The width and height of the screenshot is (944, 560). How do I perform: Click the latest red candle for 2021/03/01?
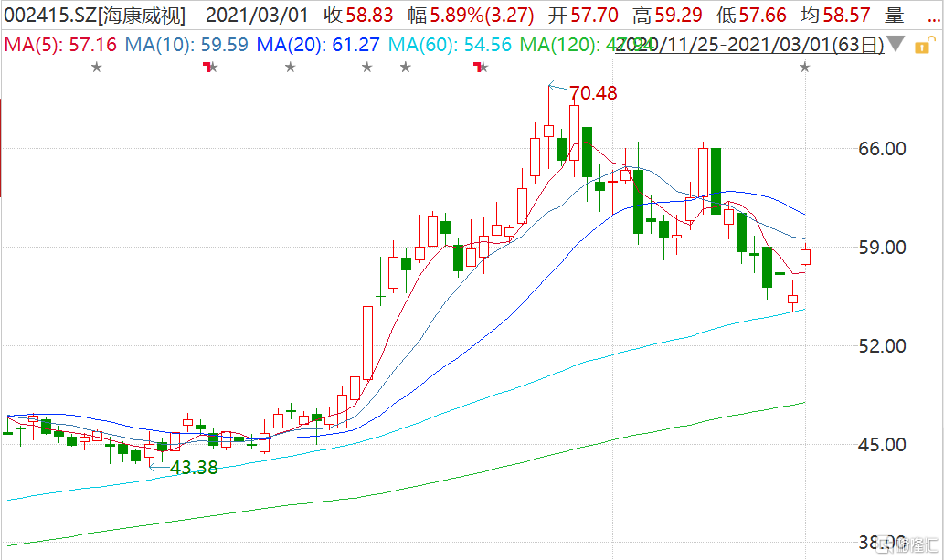[805, 257]
